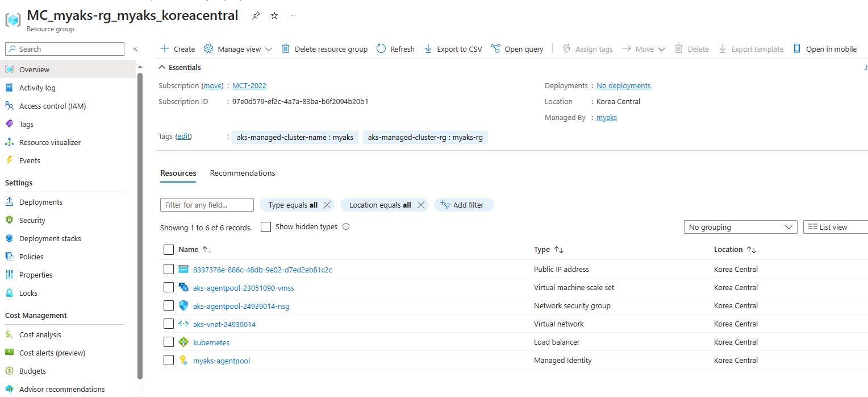Click Add filter button
This screenshot has height=397, width=868.
[x=464, y=205]
